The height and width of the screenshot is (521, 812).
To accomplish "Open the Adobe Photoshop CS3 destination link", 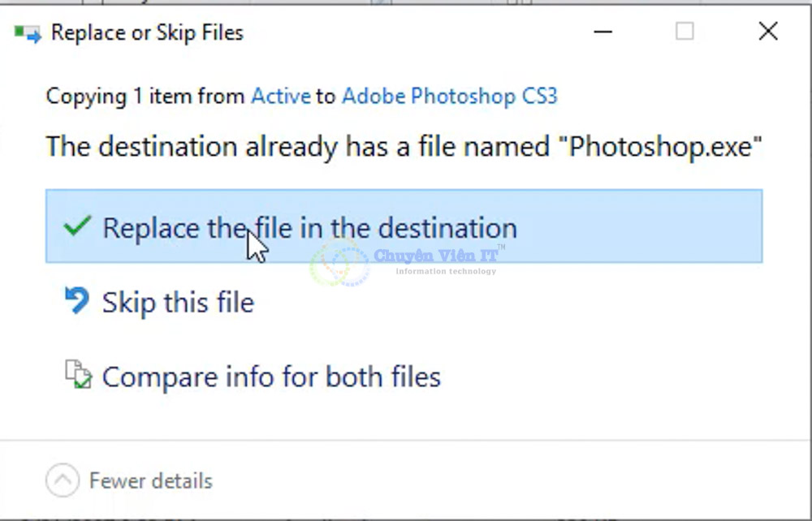I will click(450, 96).
